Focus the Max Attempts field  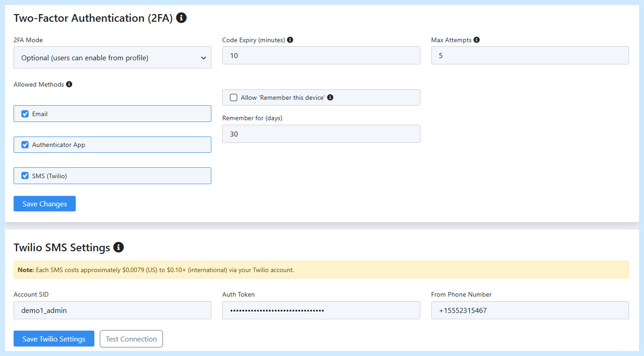click(x=530, y=55)
